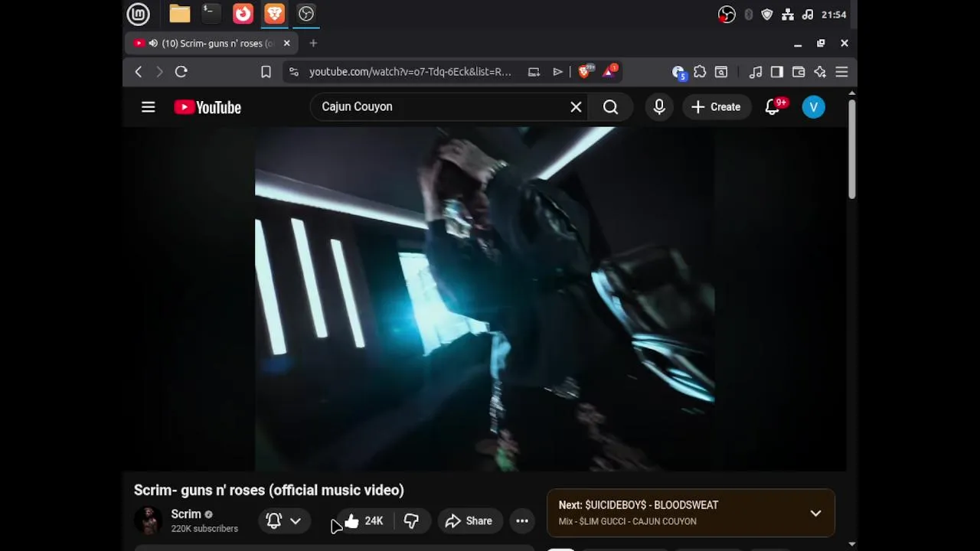Image resolution: width=980 pixels, height=551 pixels.
Task: Open the YouTube guide menu
Action: click(x=149, y=107)
